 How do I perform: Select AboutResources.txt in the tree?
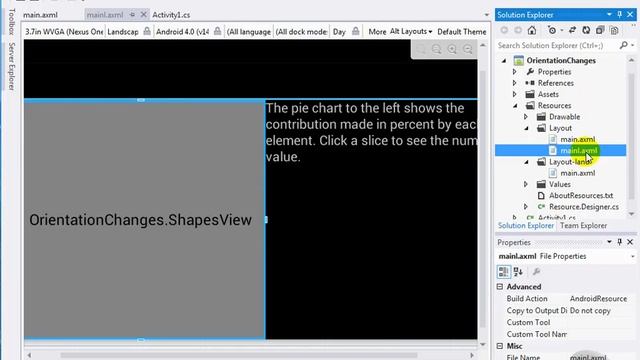[x=581, y=196]
